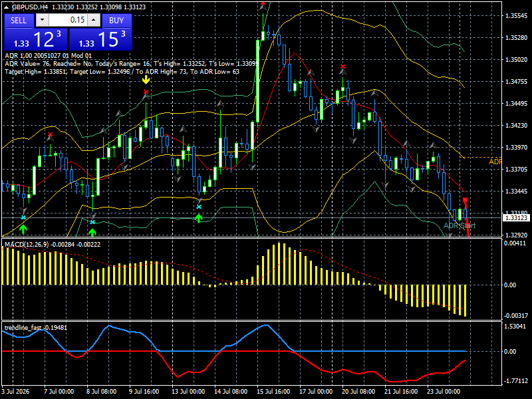Increase lot volume with the up arrow
The image size is (532, 399).
point(94,20)
